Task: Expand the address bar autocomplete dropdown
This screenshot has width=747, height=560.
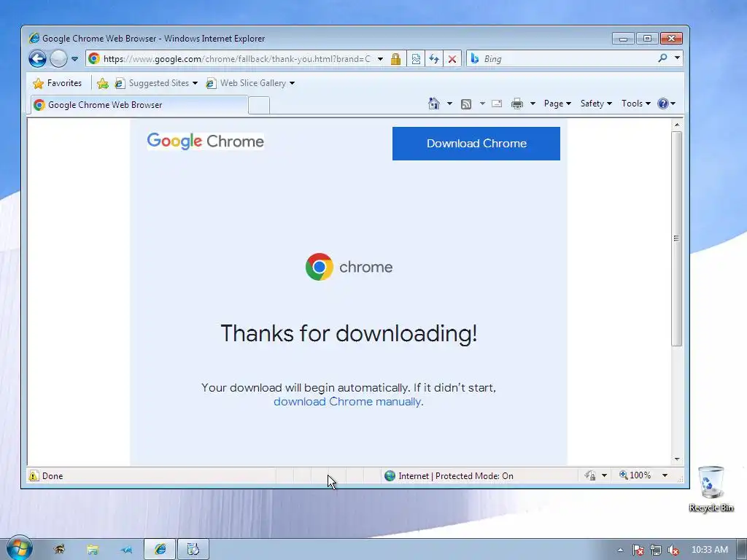Action: point(380,59)
